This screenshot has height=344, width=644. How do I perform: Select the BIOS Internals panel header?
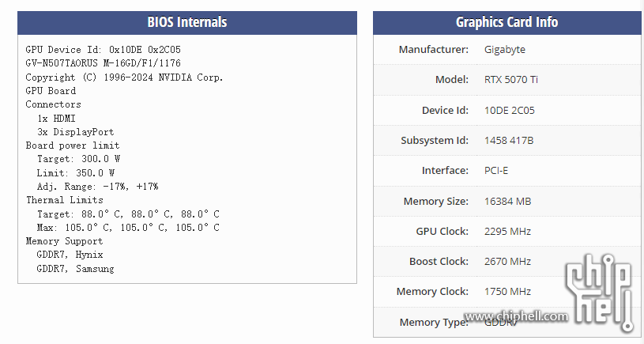click(x=187, y=22)
